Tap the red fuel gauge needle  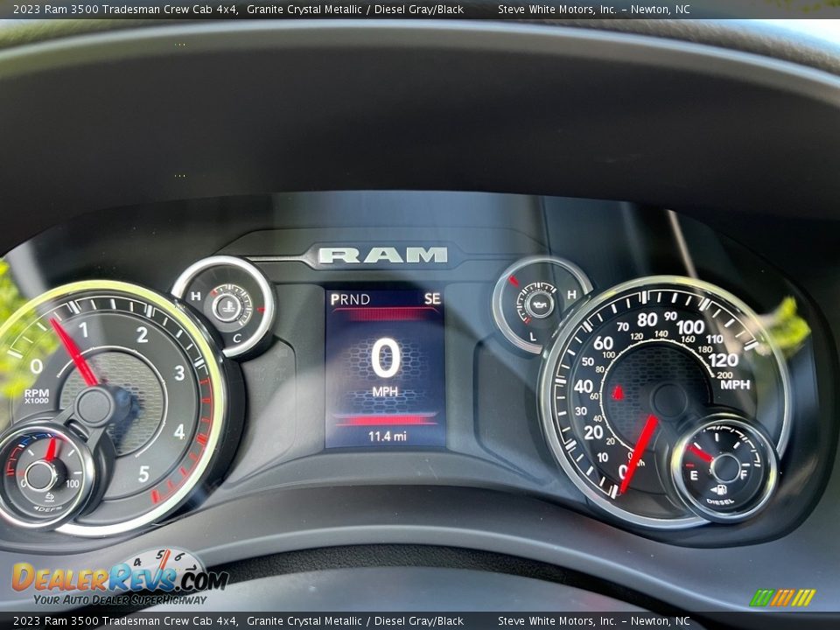pos(700,453)
